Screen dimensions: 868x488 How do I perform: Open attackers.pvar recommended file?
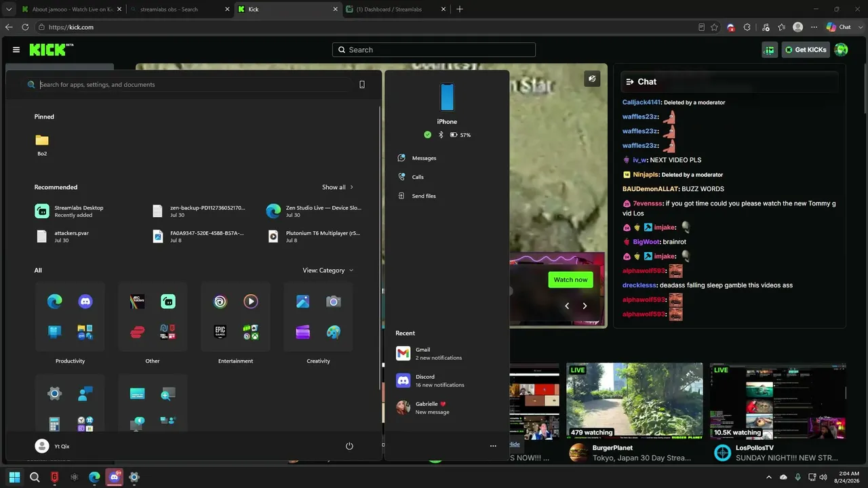click(x=88, y=236)
